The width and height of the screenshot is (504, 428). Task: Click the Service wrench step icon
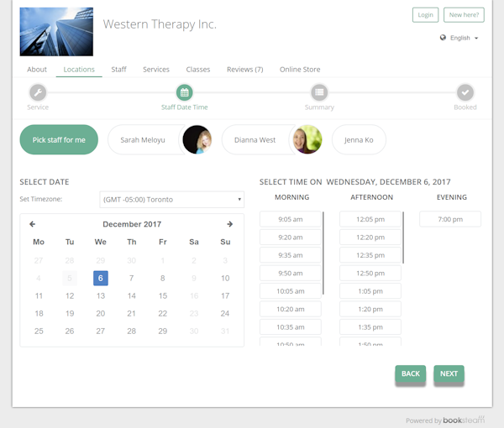(x=38, y=93)
